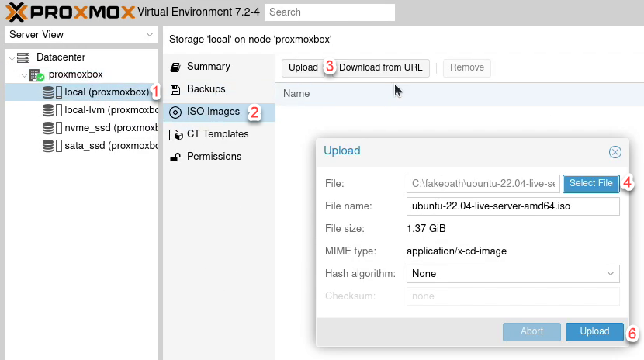Viewport: 644px width, 360px height.
Task: Open the CT Templates section
Action: pos(217,134)
